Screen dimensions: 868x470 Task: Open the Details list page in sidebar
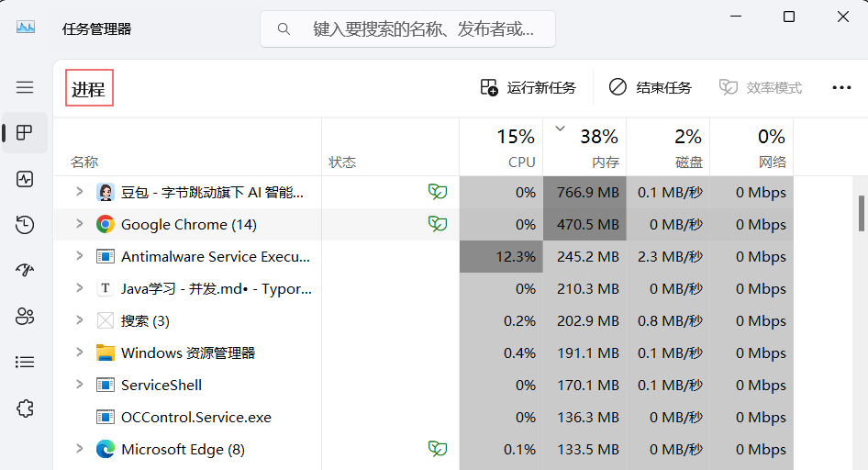25,363
